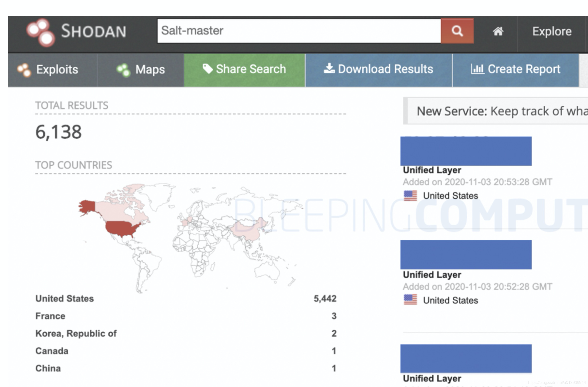Screen dimensions: 588x387
Task: Click second result's US flag icon
Action: (x=410, y=300)
